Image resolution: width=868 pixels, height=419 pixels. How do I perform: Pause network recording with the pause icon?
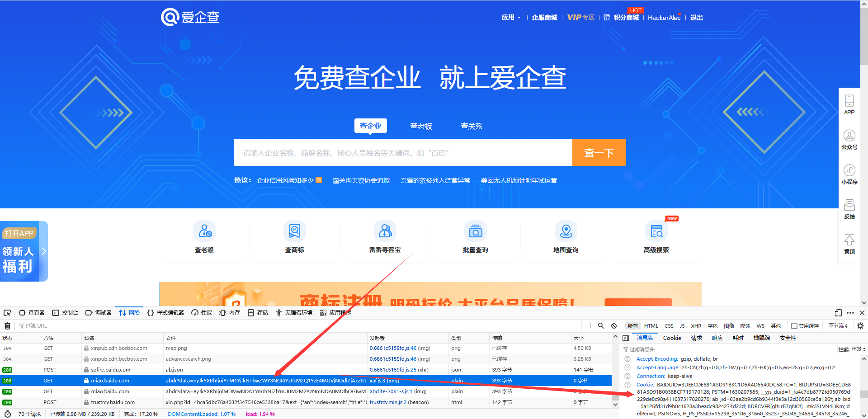(589, 325)
